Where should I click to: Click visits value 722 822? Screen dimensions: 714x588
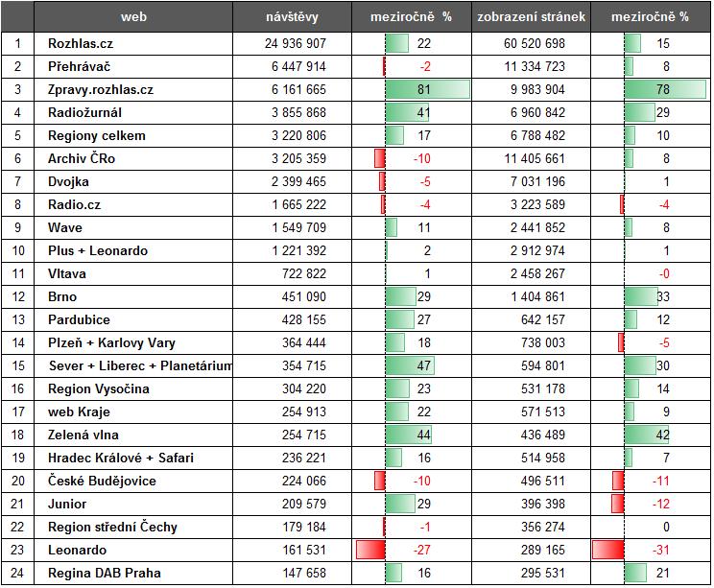304,274
